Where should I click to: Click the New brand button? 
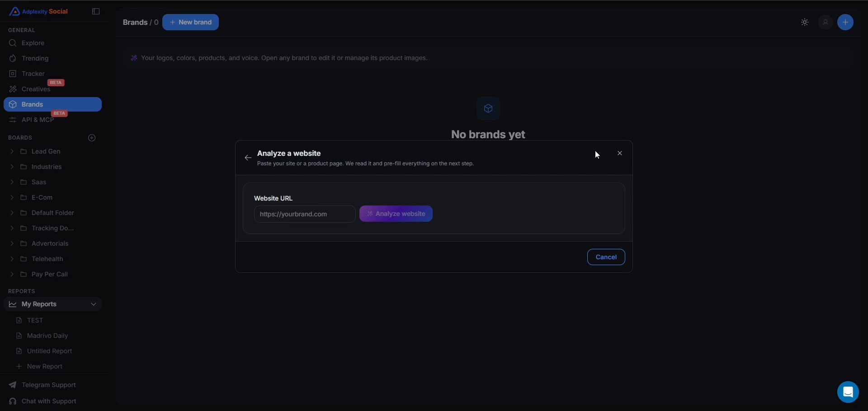click(x=191, y=22)
